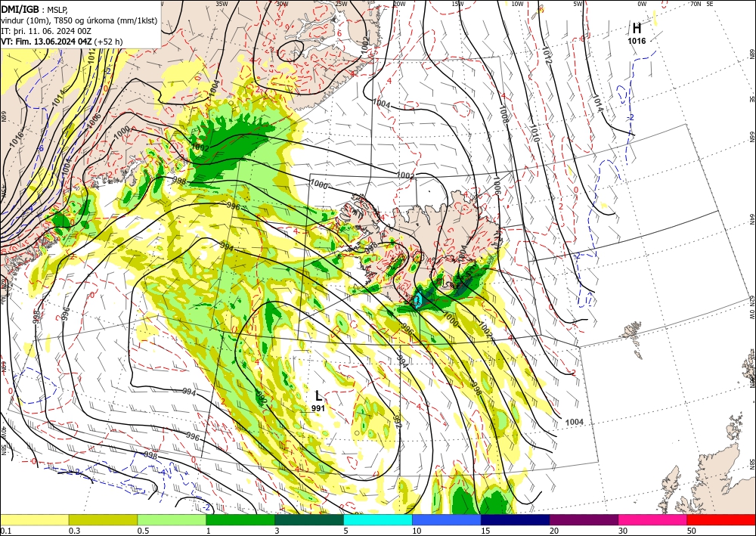
Task: Select the pink 30 mm legend swatch
Action: [x=653, y=519]
